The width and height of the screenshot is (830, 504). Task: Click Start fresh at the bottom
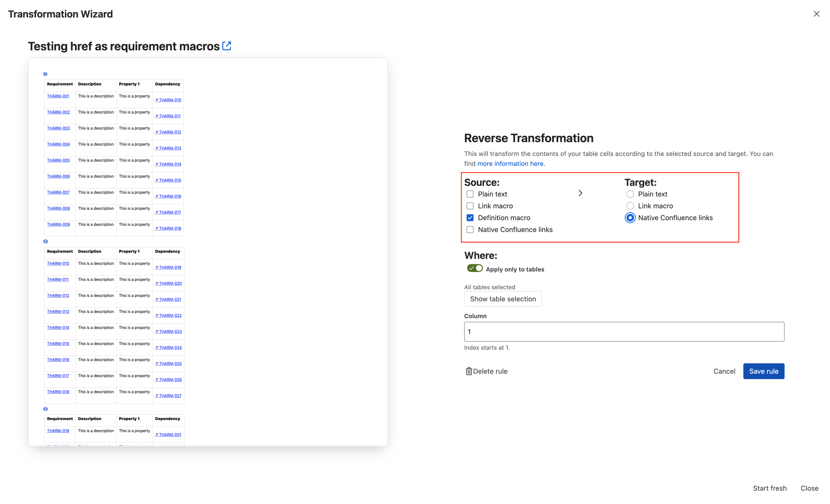pos(770,488)
